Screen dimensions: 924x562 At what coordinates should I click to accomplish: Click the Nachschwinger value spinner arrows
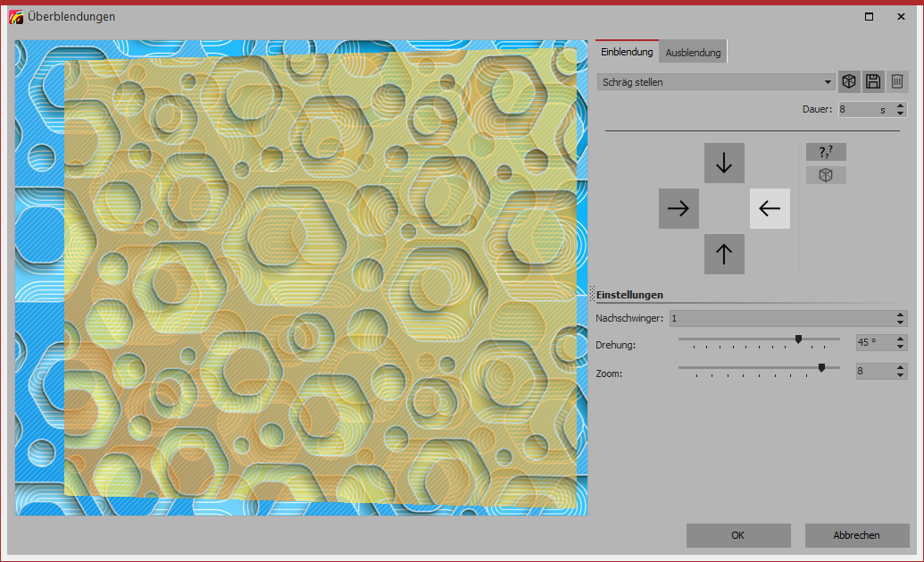click(x=901, y=318)
